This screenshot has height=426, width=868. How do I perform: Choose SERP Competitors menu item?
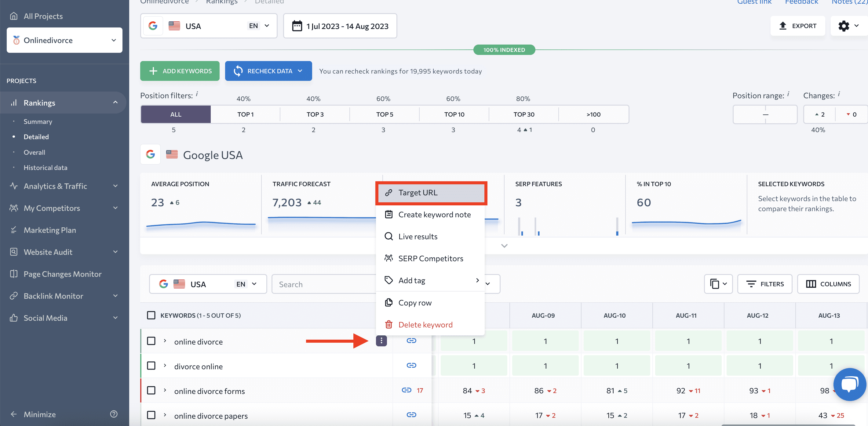coord(430,258)
